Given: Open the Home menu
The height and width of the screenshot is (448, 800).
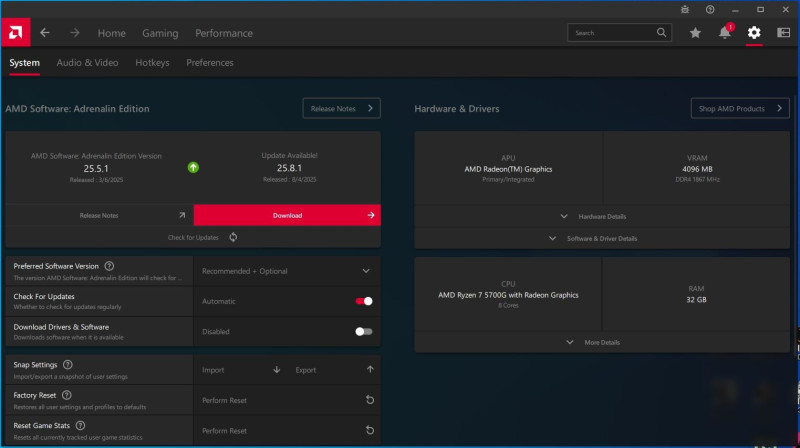Looking at the screenshot, I should 112,33.
